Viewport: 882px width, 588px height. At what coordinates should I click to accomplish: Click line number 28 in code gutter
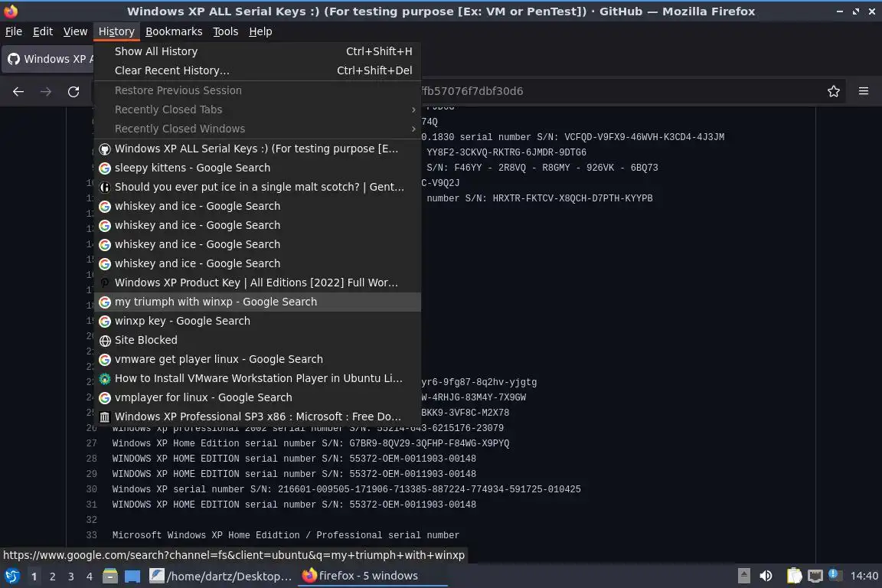(x=92, y=459)
